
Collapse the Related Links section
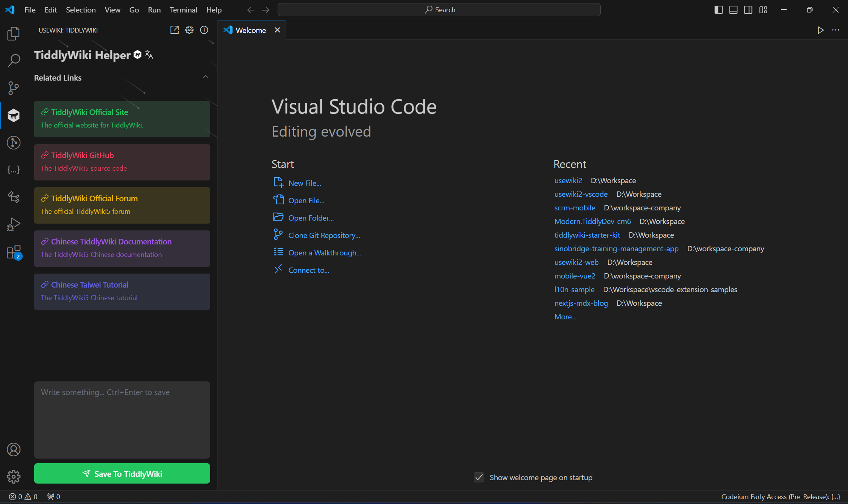[x=206, y=77]
